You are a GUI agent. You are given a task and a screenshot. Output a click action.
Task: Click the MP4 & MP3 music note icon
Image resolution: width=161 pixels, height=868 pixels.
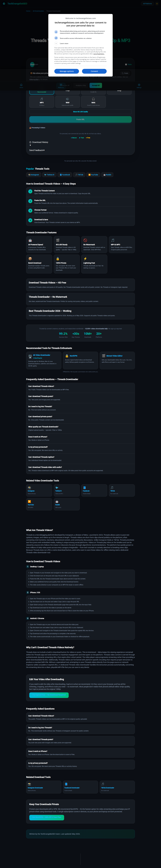pos(113,240)
